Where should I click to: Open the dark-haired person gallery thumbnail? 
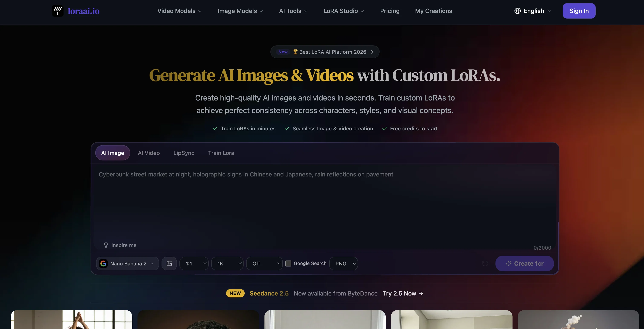click(198, 319)
